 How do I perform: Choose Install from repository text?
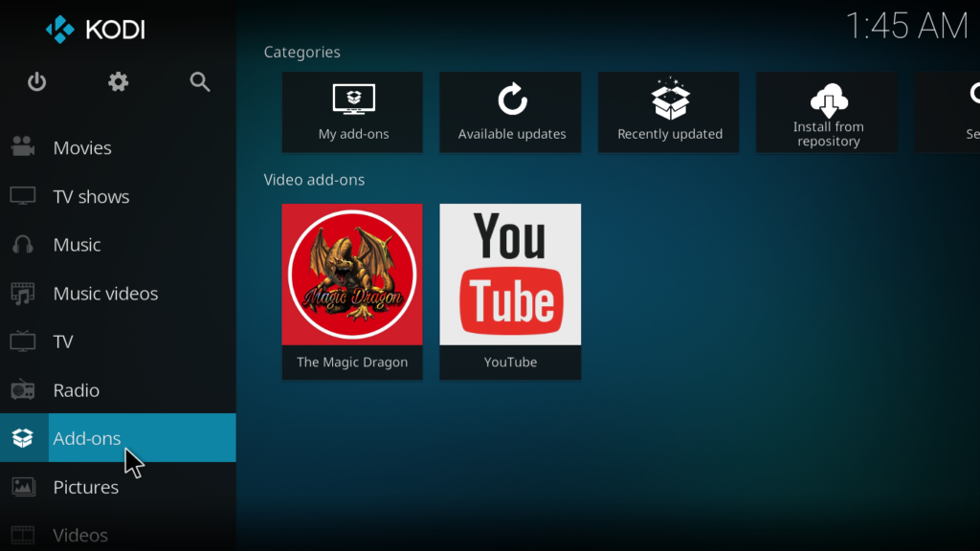pyautogui.click(x=829, y=134)
